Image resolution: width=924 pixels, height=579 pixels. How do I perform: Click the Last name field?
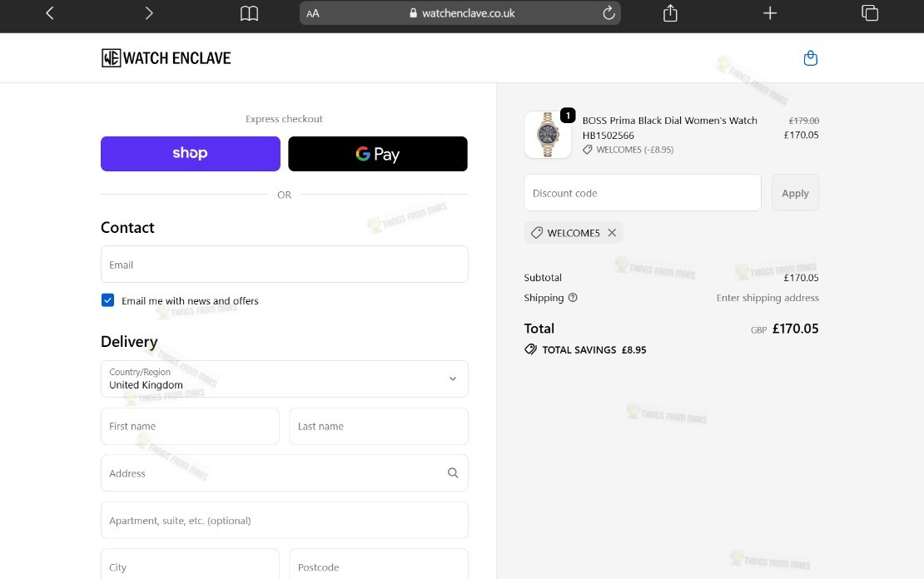[379, 427]
